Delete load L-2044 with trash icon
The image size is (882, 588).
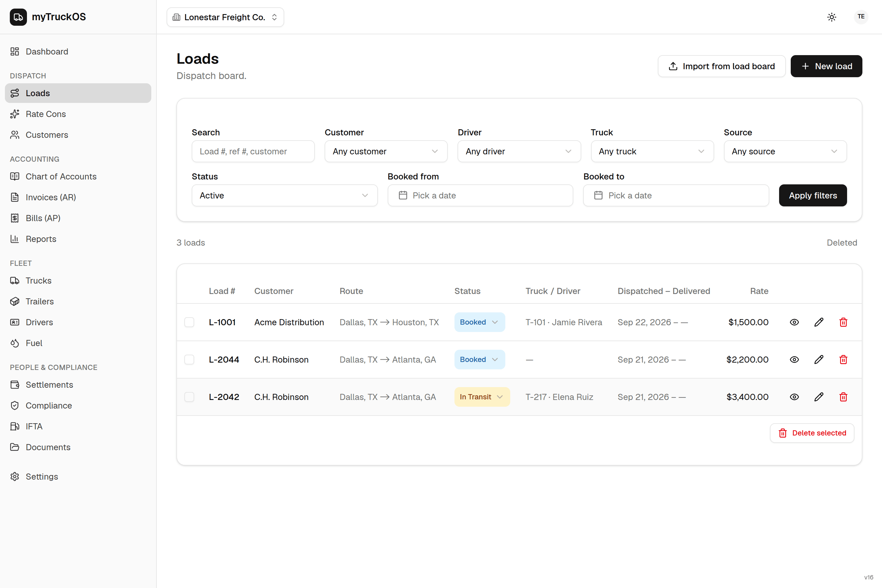click(843, 359)
